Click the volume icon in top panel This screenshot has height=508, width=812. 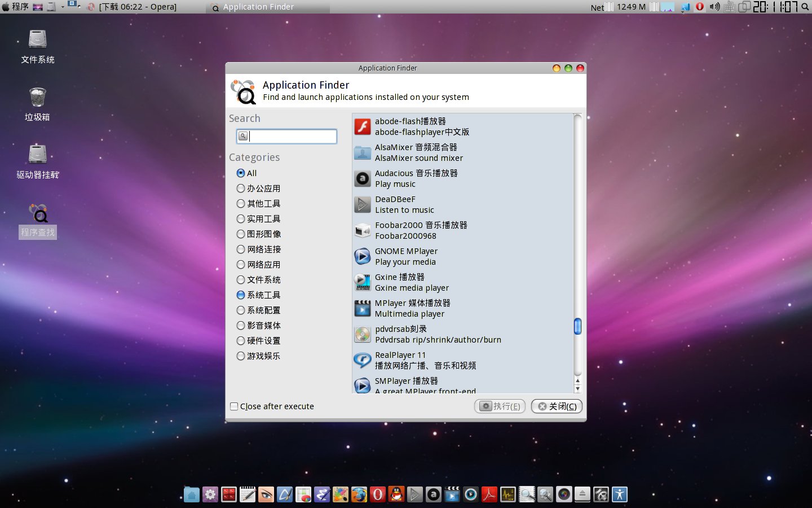[714, 7]
